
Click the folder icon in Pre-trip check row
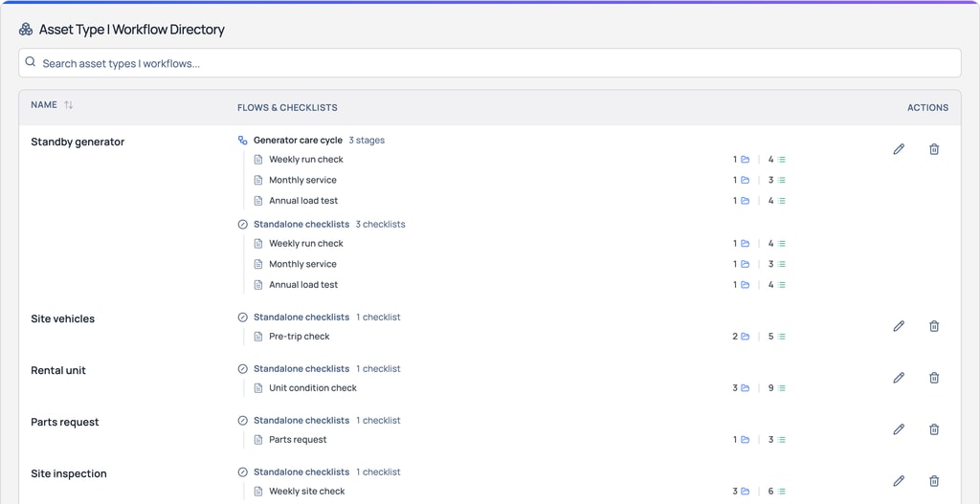pos(745,336)
